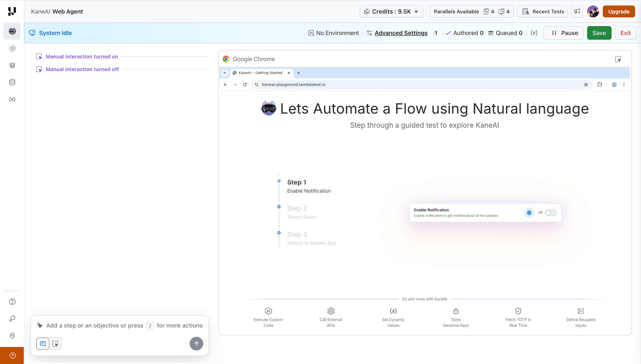This screenshot has height=364, width=641.
Task: View site information icon in address bar
Action: coord(256,84)
